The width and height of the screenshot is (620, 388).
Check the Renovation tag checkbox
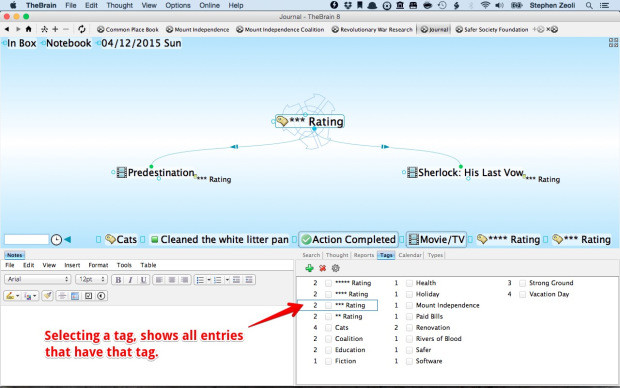click(x=409, y=327)
